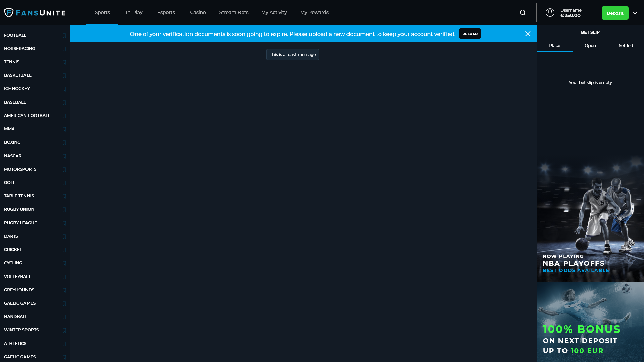
Task: Select Horseracing in the sports sidebar
Action: point(19,49)
